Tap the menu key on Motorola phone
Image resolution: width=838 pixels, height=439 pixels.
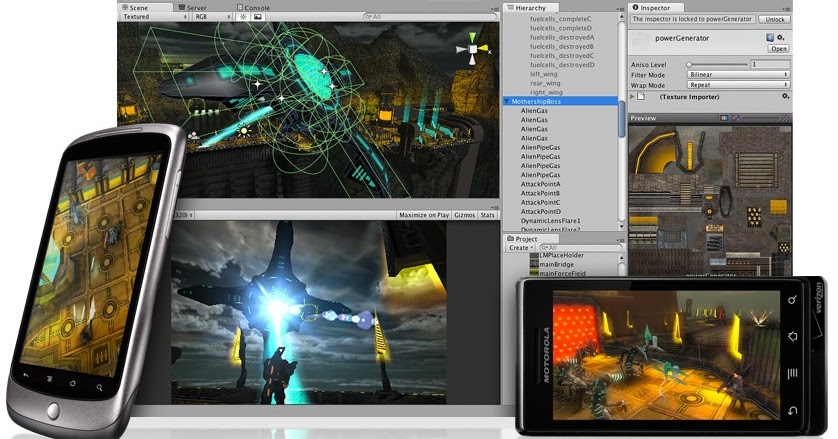pyautogui.click(x=793, y=373)
